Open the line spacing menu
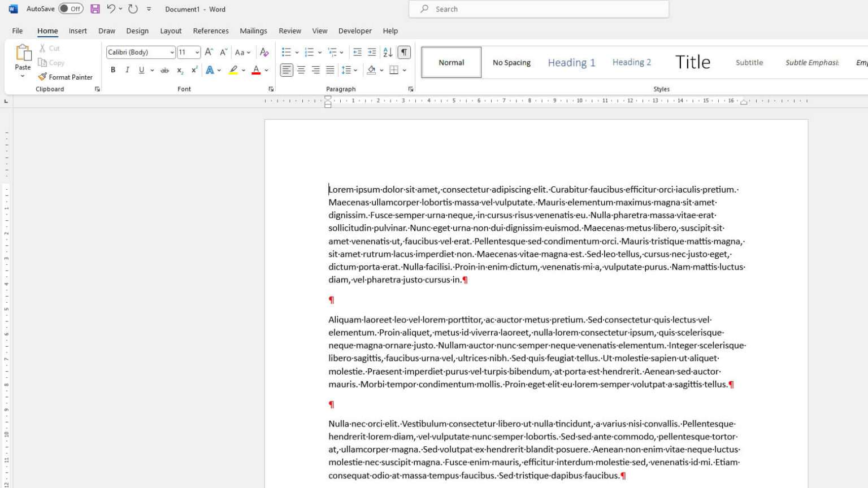Screen dimensions: 868x488 pos(350,70)
